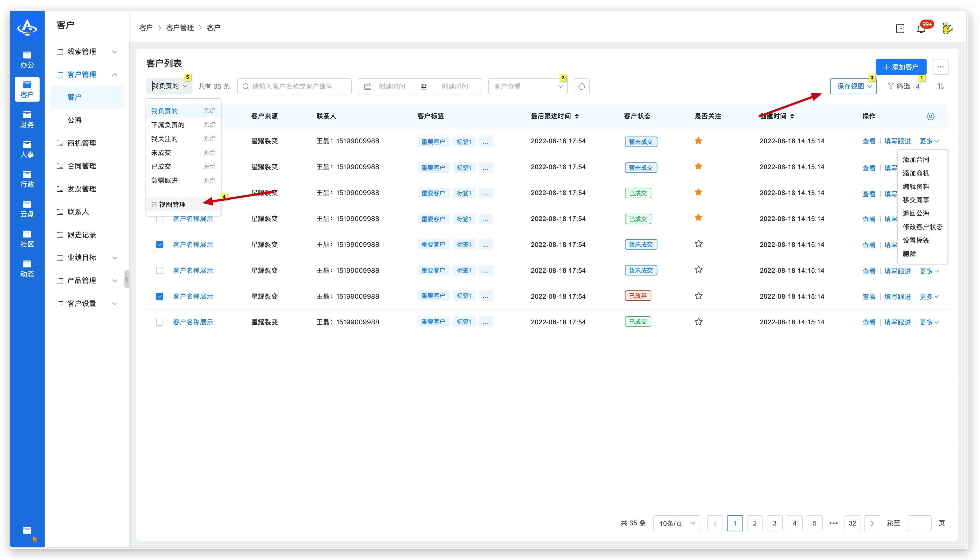
Task: Click the 创建时间 start date field
Action: pyautogui.click(x=391, y=86)
